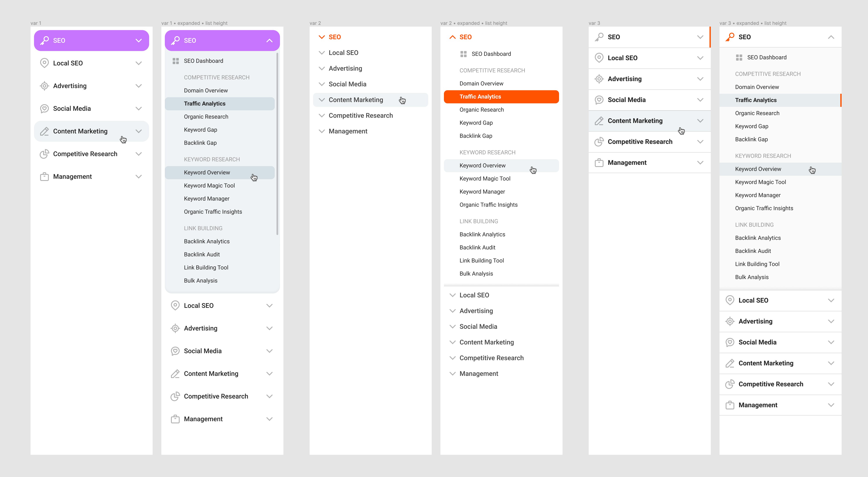Screen dimensions: 868x477
Task: Click Advertising target icon in var 1 collapsed panel
Action: pyautogui.click(x=44, y=86)
